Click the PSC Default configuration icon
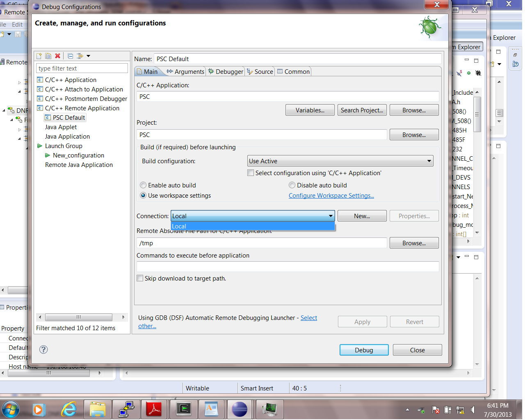This screenshot has width=525, height=420. click(48, 118)
